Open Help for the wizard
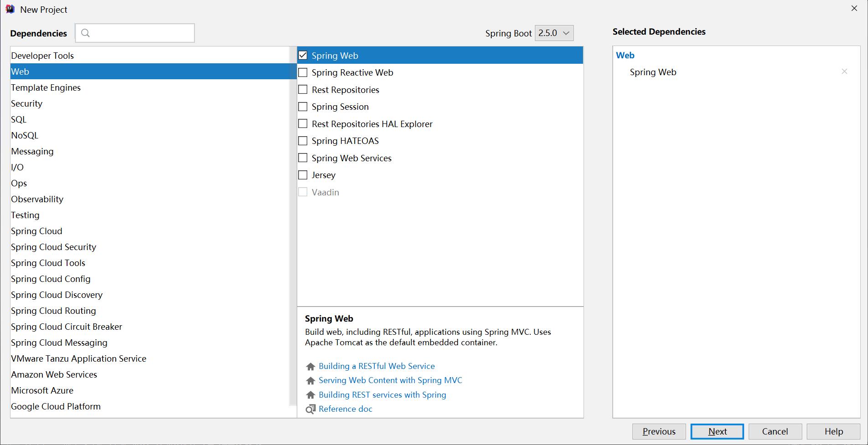This screenshot has width=868, height=445. [833, 431]
